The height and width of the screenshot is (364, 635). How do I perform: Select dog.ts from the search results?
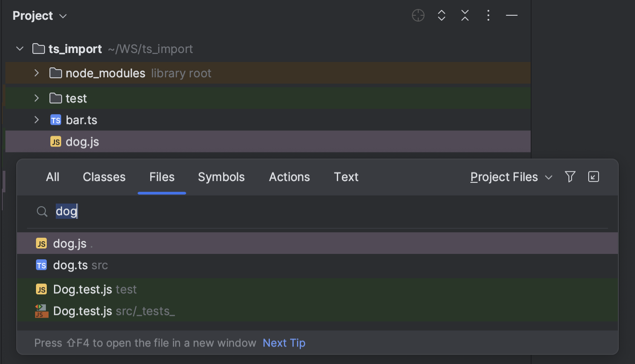coord(70,265)
